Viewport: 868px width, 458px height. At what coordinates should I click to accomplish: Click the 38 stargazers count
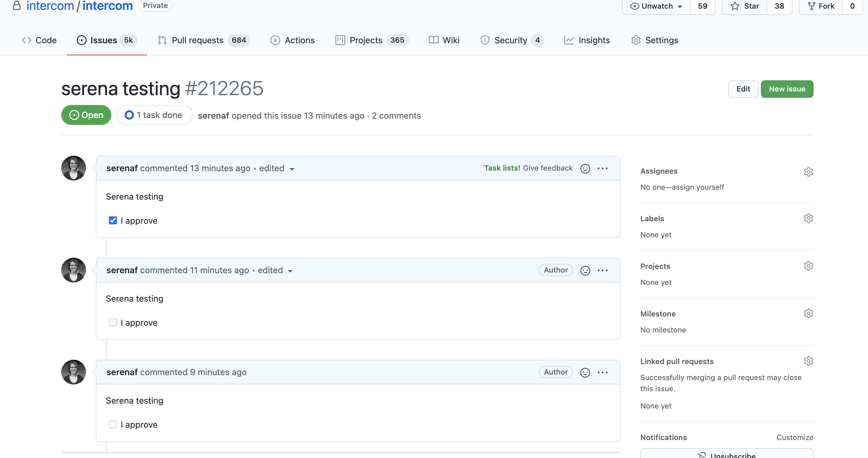pyautogui.click(x=779, y=6)
